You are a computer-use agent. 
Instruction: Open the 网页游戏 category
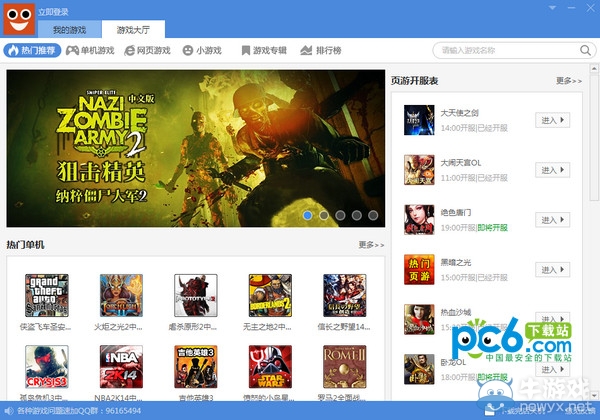coord(147,50)
